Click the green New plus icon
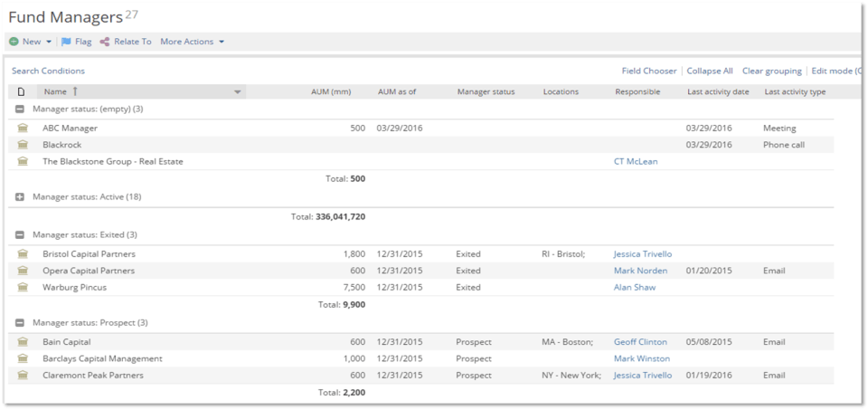868x410 pixels. pyautogui.click(x=14, y=42)
